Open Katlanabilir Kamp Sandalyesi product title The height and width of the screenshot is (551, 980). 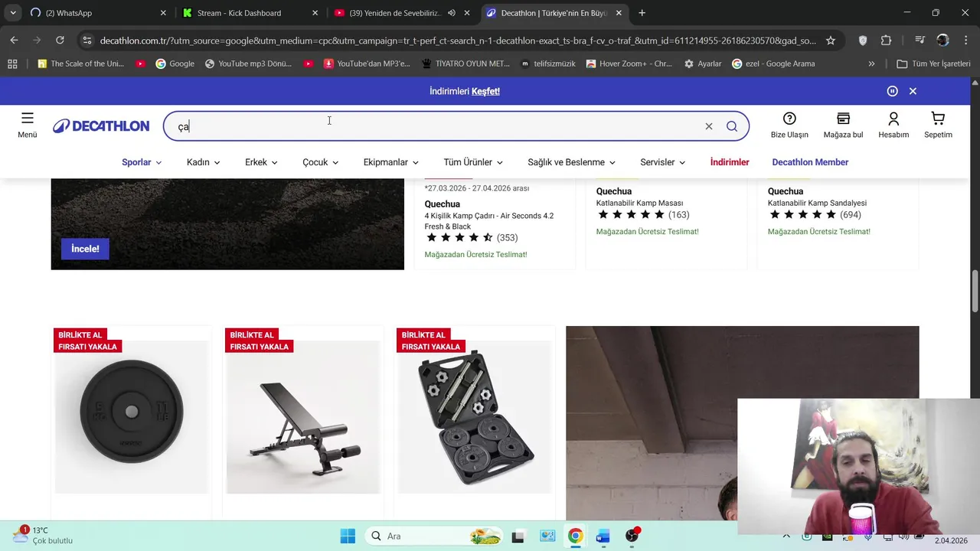817,203
